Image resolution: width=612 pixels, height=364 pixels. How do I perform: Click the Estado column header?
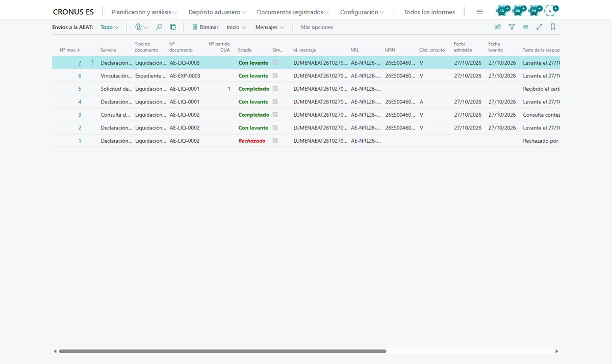(x=245, y=50)
